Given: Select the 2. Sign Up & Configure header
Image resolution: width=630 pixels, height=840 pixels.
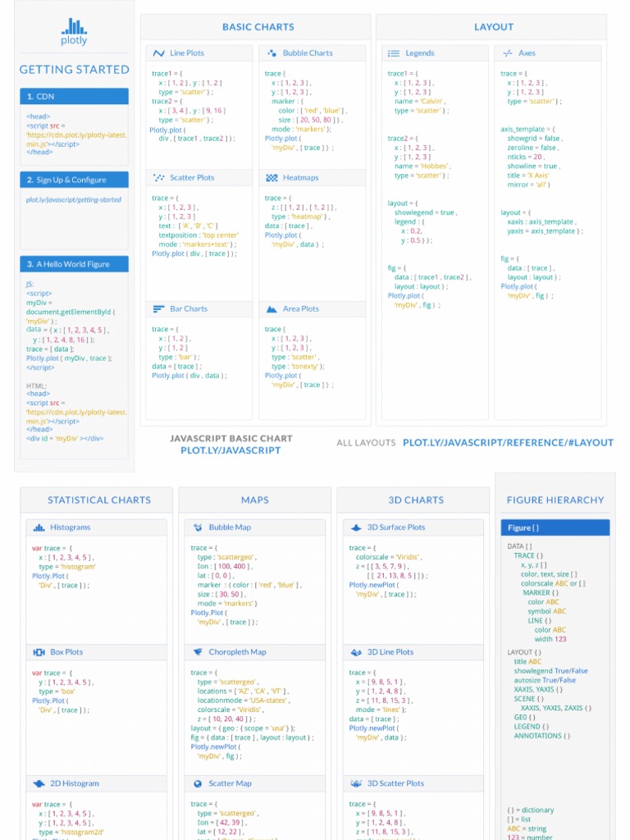Looking at the screenshot, I should [x=75, y=180].
